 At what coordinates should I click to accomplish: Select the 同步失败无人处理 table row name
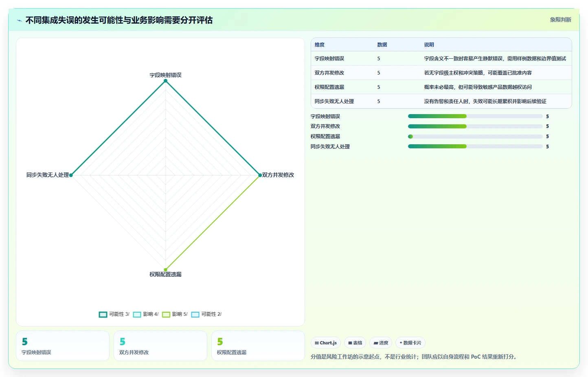click(334, 101)
